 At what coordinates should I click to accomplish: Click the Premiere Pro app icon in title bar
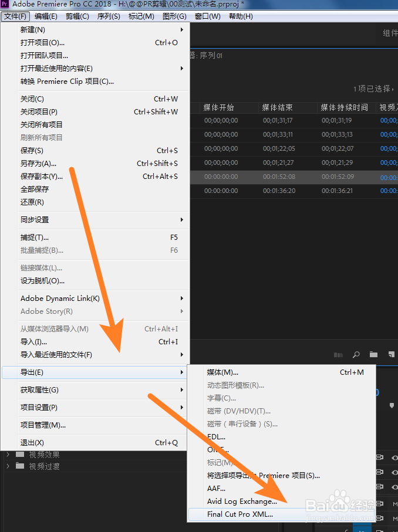coord(5,4)
